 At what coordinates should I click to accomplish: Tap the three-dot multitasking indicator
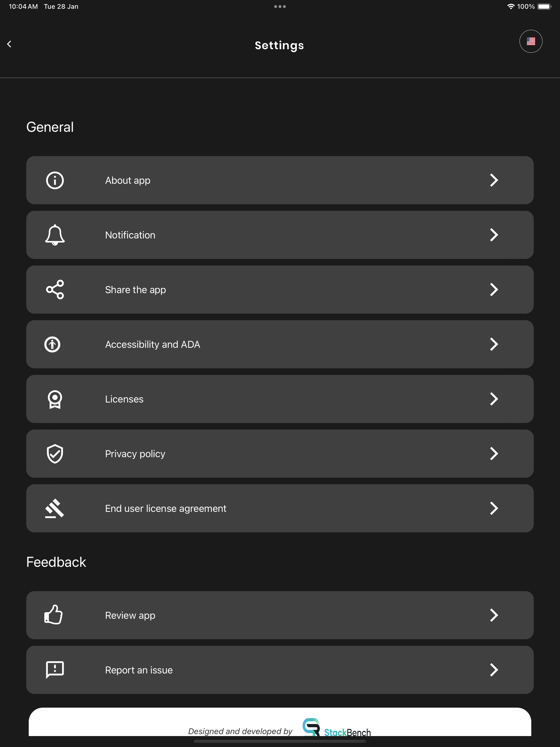tap(280, 6)
